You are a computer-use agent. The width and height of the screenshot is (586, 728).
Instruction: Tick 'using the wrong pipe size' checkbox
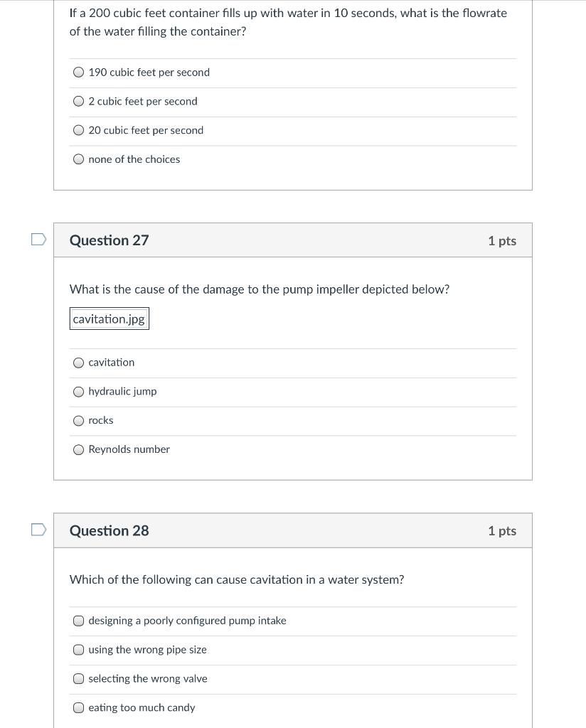pos(79,650)
